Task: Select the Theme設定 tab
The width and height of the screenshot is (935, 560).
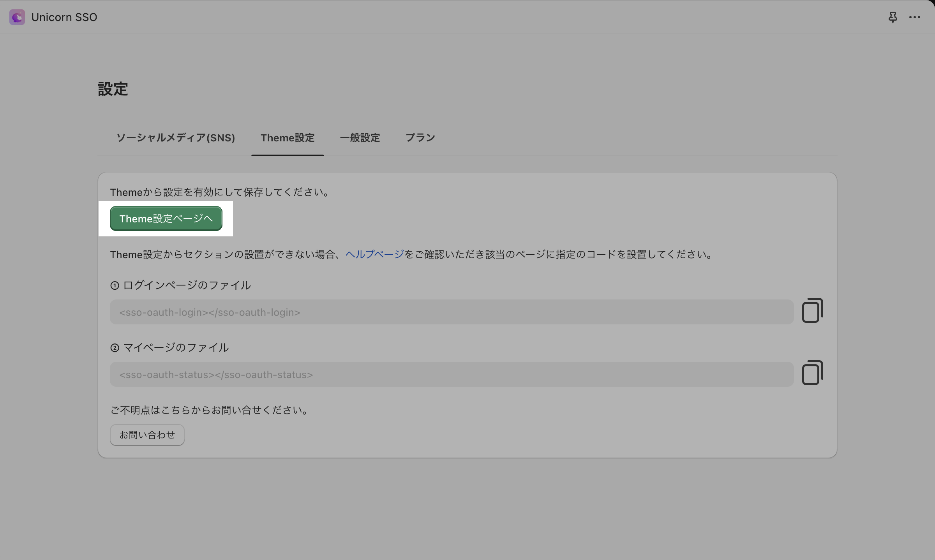Action: pos(288,138)
